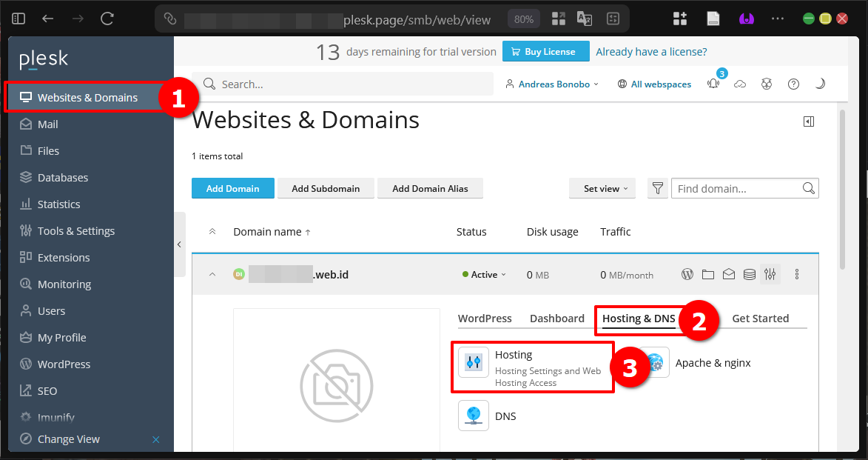Expand the Active status dropdown
The height and width of the screenshot is (460, 868).
coord(484,274)
